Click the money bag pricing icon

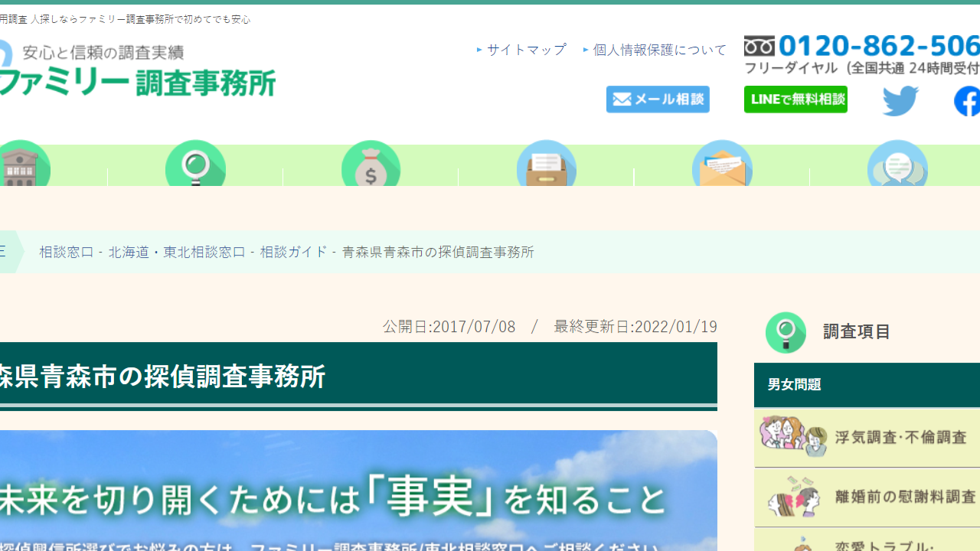click(371, 165)
